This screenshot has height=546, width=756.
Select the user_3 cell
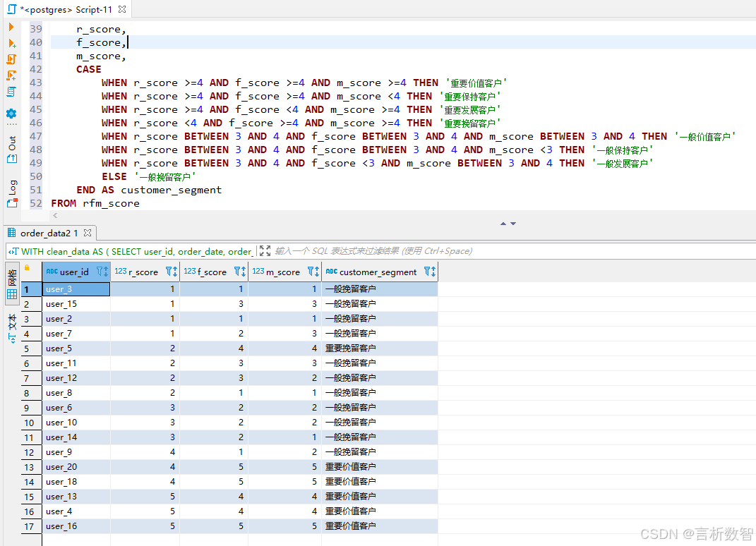pos(76,289)
